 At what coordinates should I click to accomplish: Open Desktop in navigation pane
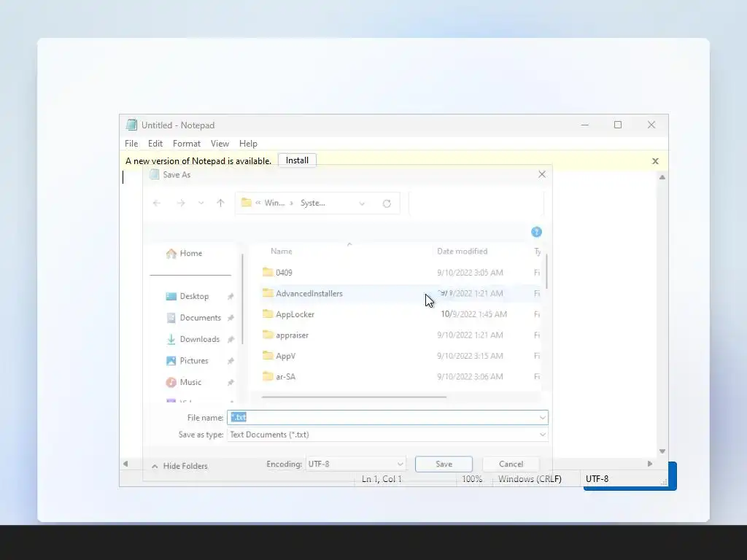point(187,296)
